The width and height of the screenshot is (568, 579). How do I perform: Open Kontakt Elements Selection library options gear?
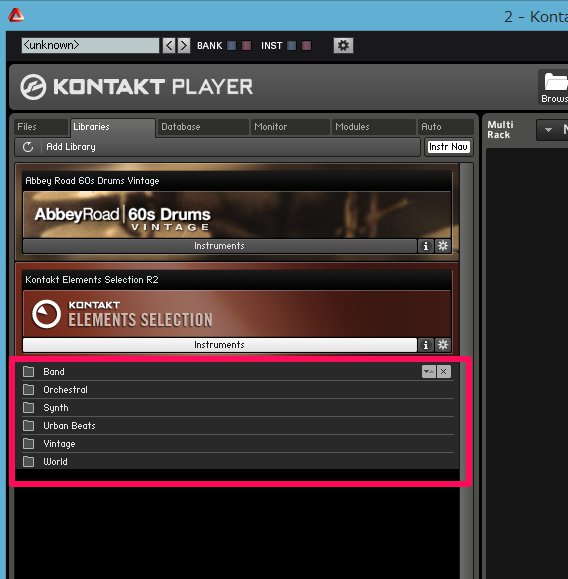(x=443, y=345)
